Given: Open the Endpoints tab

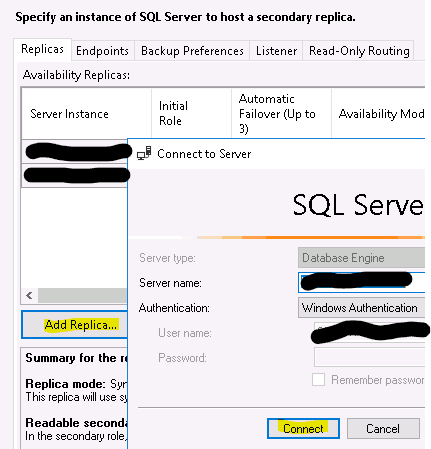Looking at the screenshot, I should [103, 51].
